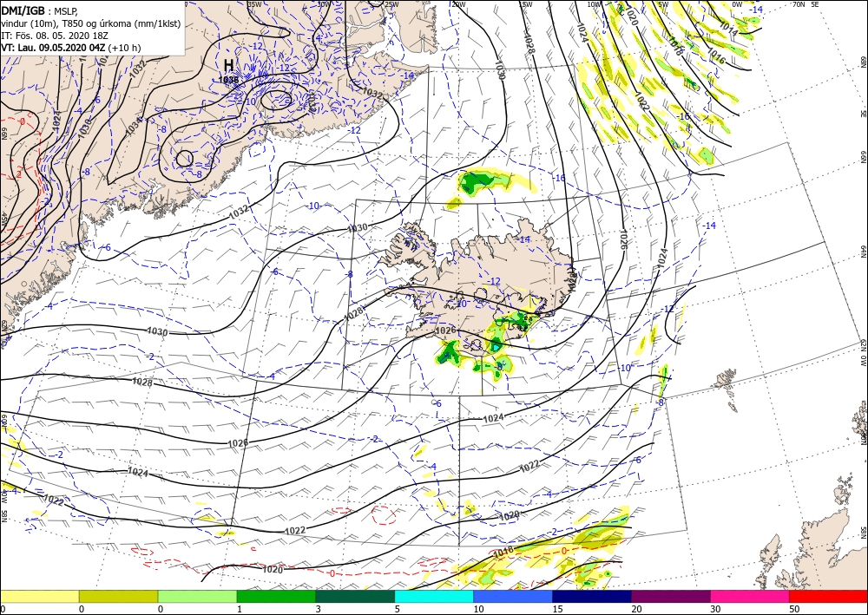This screenshot has width=868, height=615.
Task: Click the purple 20 mm legend swatch
Action: pyautogui.click(x=671, y=596)
